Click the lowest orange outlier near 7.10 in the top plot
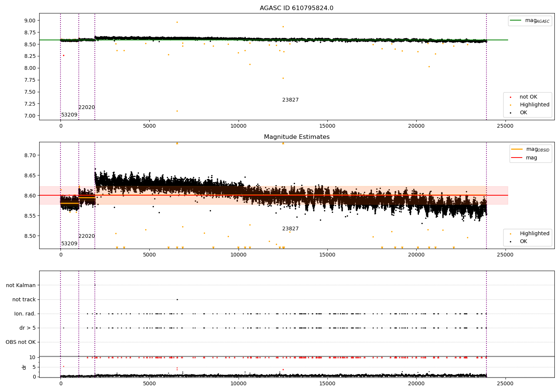Viewport: 560px width, 392px height. pos(177,111)
